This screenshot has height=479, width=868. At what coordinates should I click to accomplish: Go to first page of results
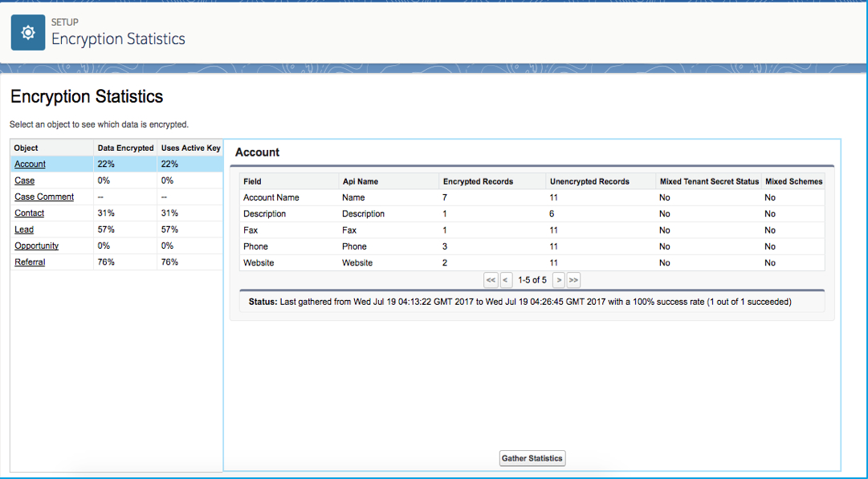click(491, 280)
